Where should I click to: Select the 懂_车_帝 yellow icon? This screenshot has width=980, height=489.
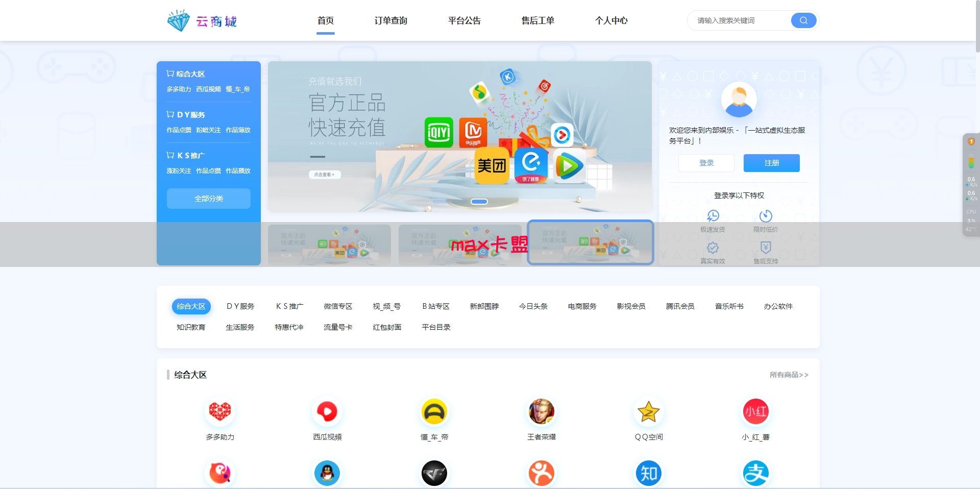pos(434,411)
